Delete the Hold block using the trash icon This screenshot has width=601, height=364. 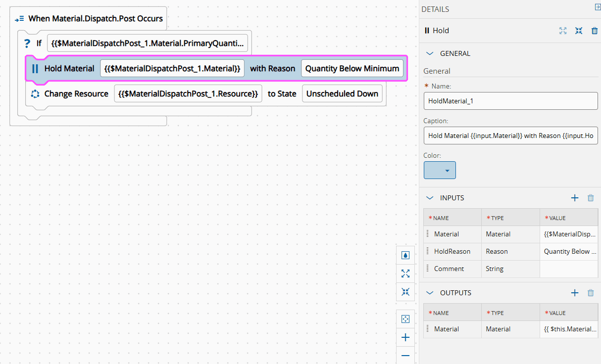pos(595,31)
